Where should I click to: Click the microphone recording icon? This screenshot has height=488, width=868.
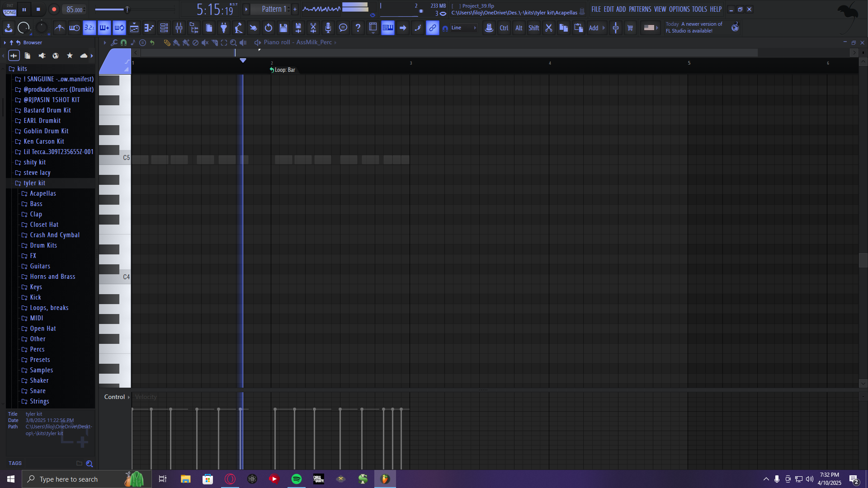click(328, 28)
